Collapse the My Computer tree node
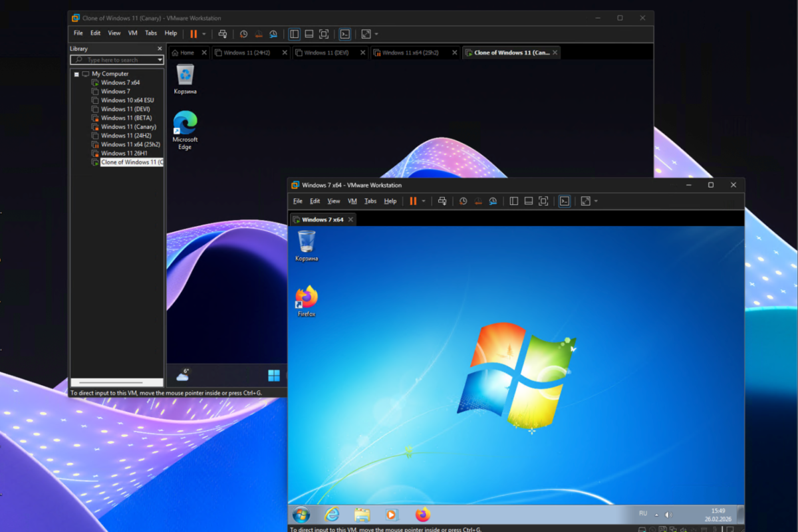This screenshot has width=798, height=532. point(76,73)
